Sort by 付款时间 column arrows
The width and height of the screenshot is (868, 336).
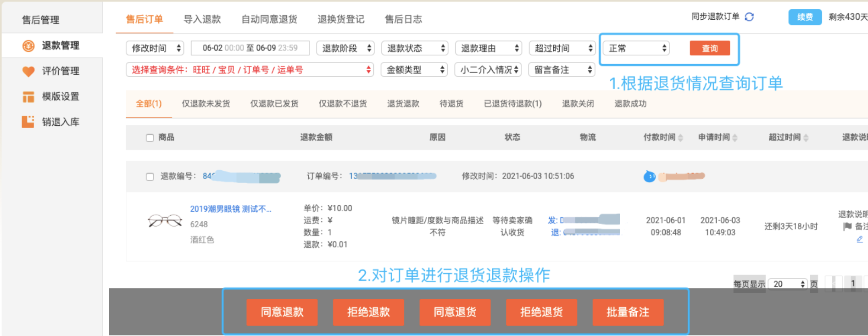coord(680,138)
